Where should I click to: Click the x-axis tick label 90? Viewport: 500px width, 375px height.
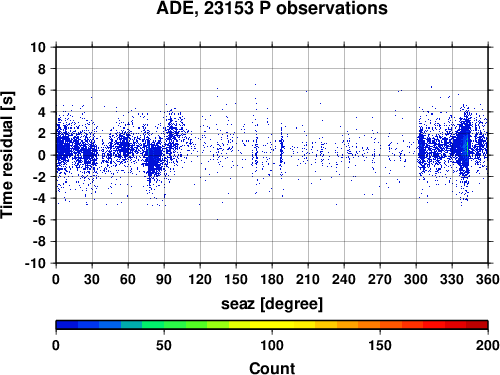(164, 279)
